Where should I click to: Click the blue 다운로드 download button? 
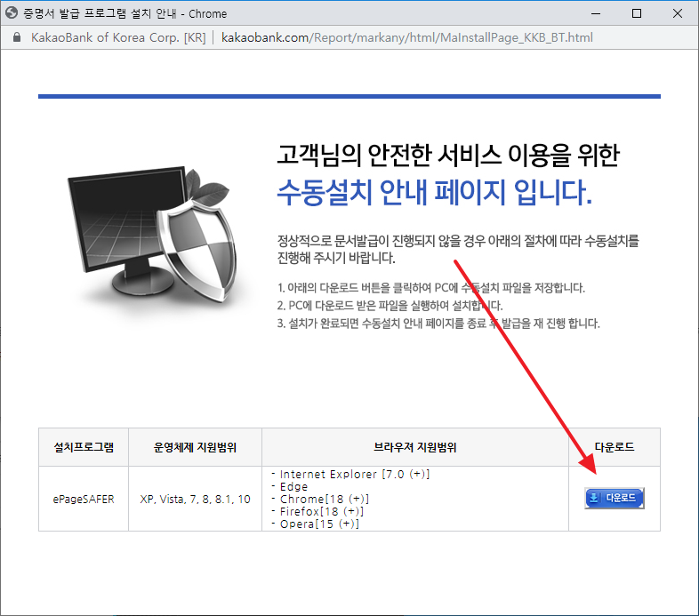(x=615, y=498)
